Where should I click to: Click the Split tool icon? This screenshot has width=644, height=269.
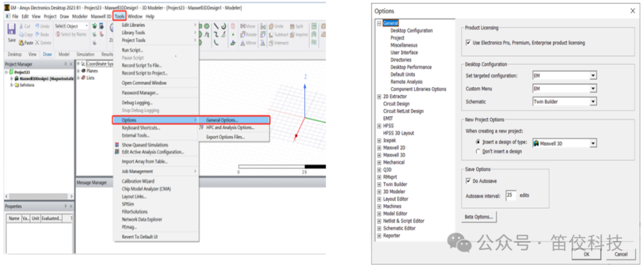(292, 26)
